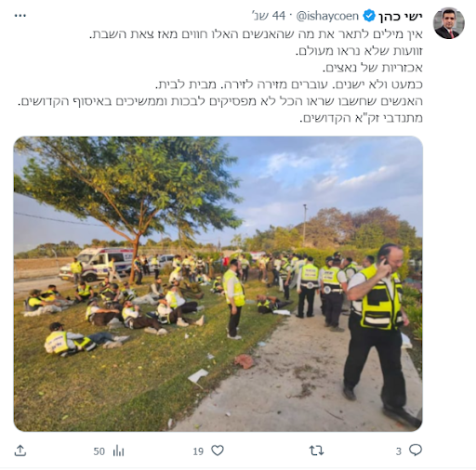
Task: Reply using the speech bubble icon
Action: (416, 450)
